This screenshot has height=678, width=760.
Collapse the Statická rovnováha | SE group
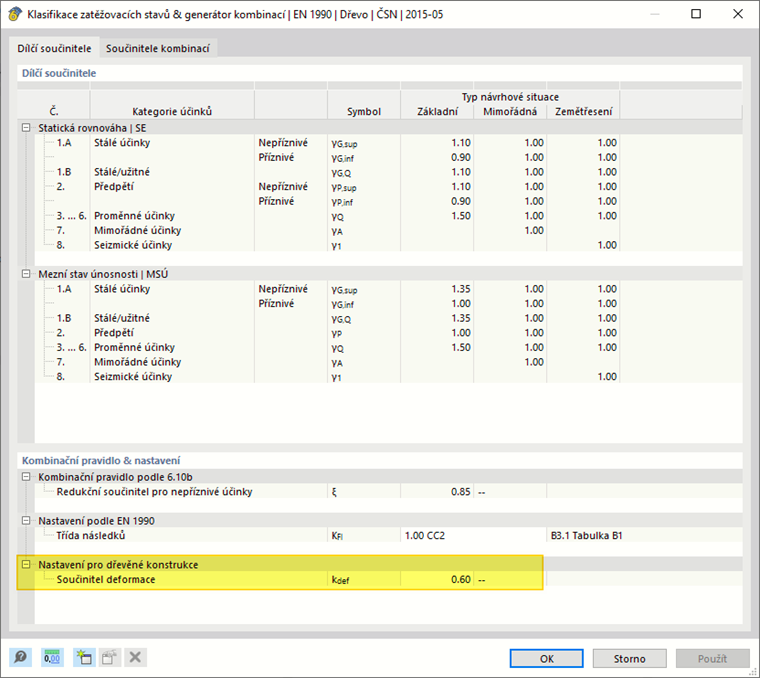[26, 127]
